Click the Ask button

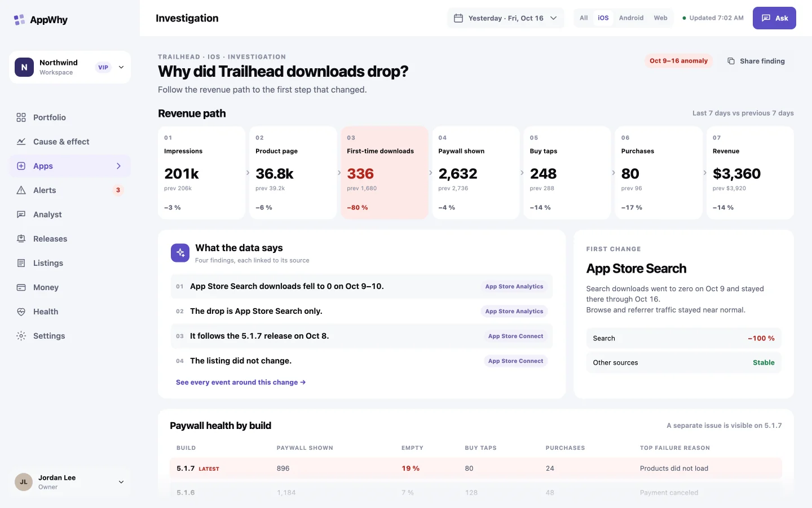pos(774,18)
